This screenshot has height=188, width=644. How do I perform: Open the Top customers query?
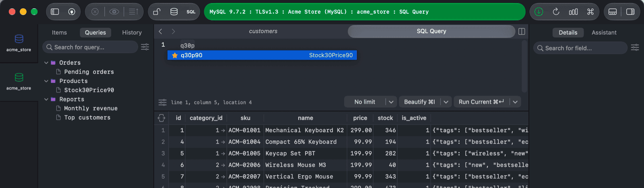pyautogui.click(x=87, y=117)
